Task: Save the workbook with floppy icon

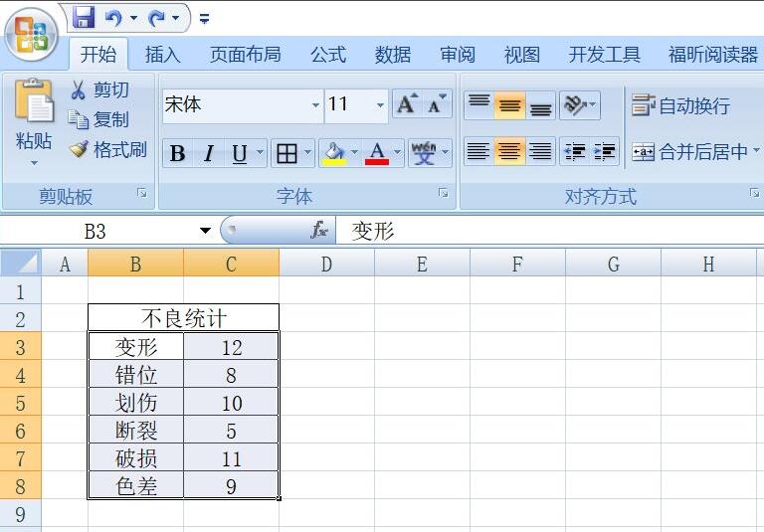Action: [84, 18]
